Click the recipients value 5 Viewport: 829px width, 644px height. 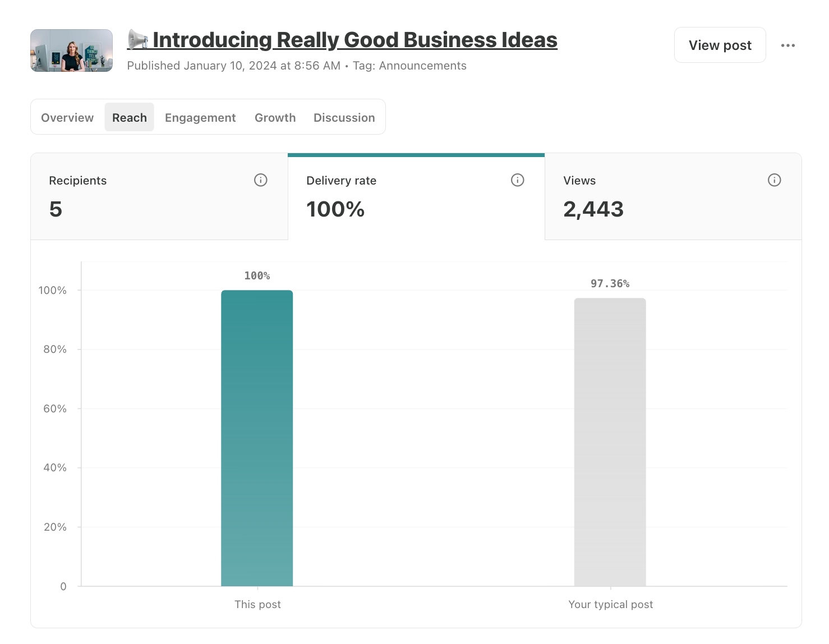[x=56, y=209]
